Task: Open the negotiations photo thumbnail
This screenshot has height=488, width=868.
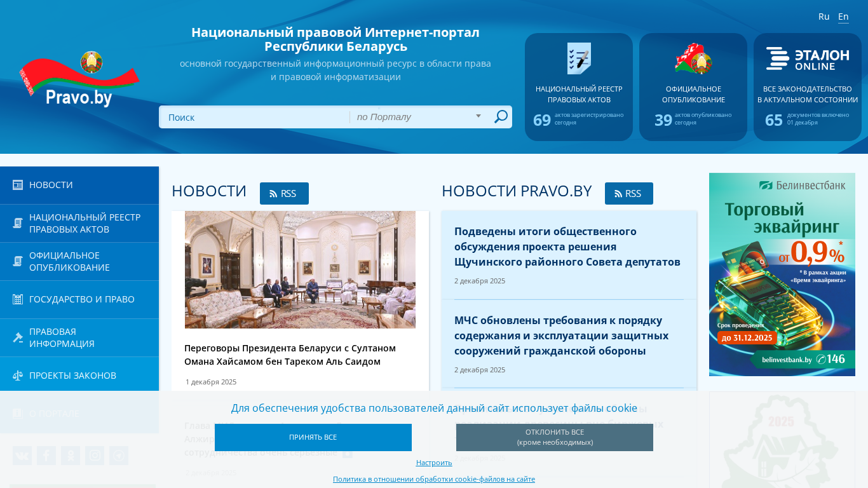Action: [300, 269]
